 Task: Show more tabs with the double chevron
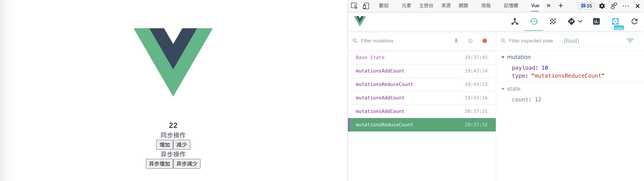pyautogui.click(x=548, y=6)
